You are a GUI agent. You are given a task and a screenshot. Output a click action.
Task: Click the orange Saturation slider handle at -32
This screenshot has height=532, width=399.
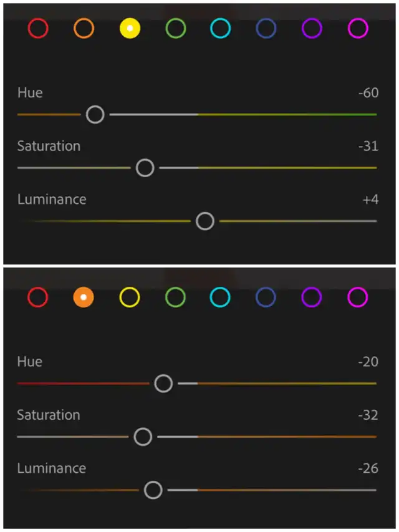[143, 437]
